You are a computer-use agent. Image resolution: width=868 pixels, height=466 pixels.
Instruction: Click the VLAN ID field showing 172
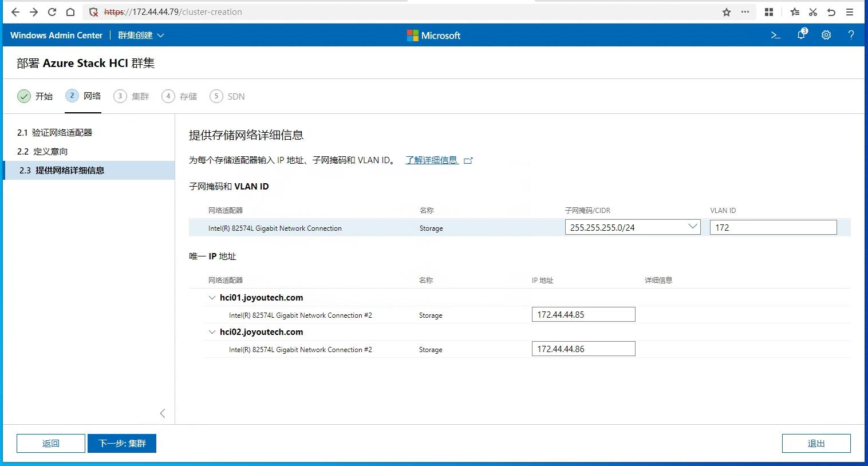pos(773,227)
